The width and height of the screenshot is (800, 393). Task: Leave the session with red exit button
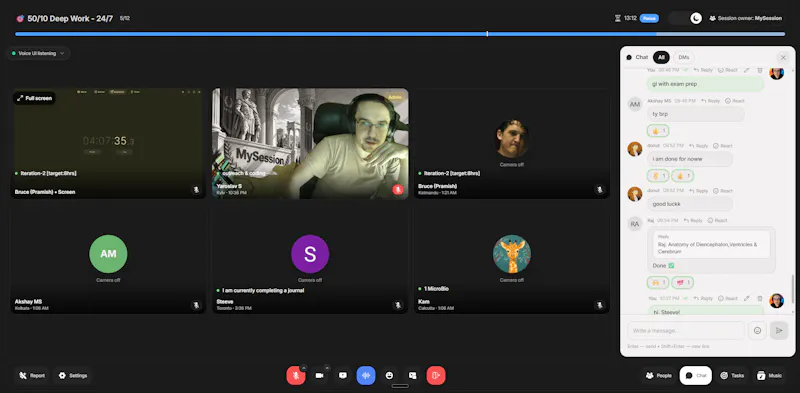click(436, 376)
